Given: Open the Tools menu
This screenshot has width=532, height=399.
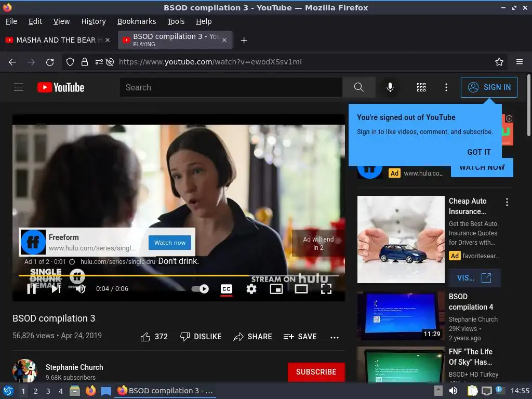Looking at the screenshot, I should point(176,21).
